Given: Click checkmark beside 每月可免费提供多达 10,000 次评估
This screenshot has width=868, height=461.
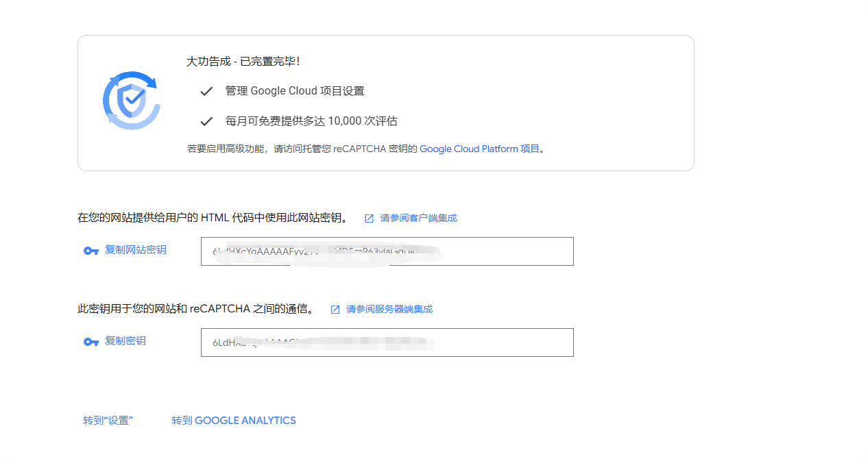Looking at the screenshot, I should pyautogui.click(x=206, y=121).
